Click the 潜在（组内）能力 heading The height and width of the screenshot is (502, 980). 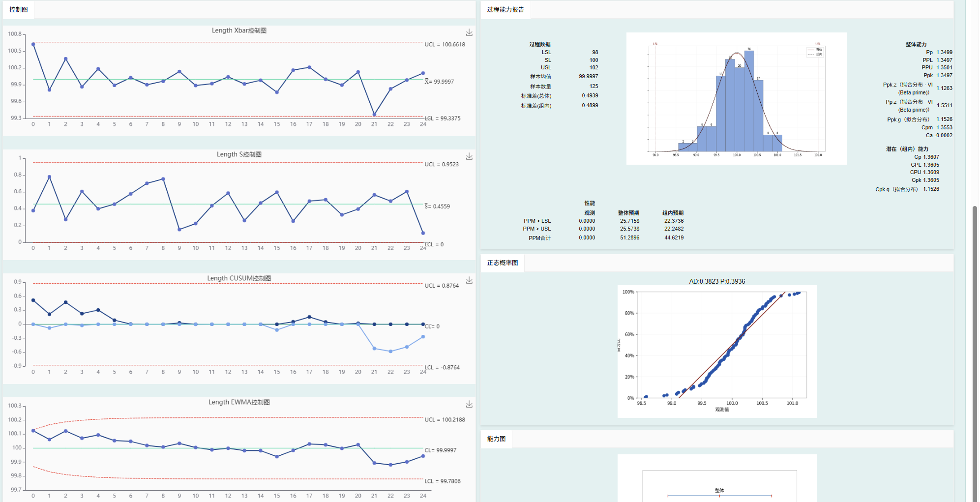point(907,149)
